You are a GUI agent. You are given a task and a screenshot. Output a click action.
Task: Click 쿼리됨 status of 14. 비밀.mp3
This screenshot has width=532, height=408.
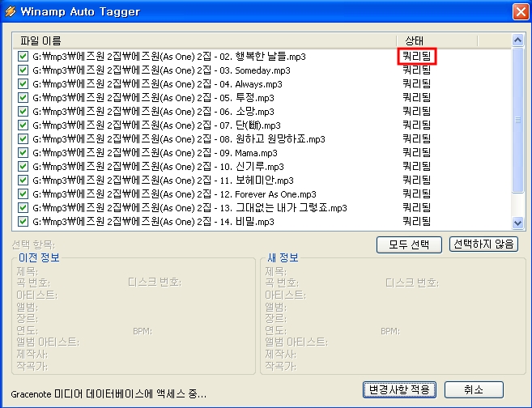(417, 221)
